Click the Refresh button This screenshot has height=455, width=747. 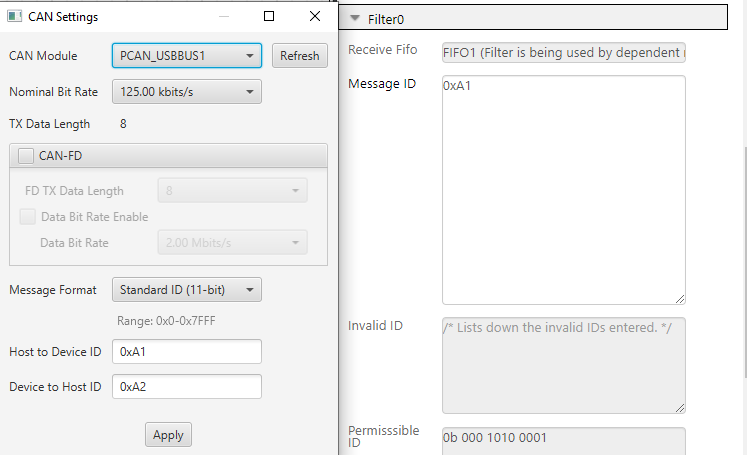[299, 56]
